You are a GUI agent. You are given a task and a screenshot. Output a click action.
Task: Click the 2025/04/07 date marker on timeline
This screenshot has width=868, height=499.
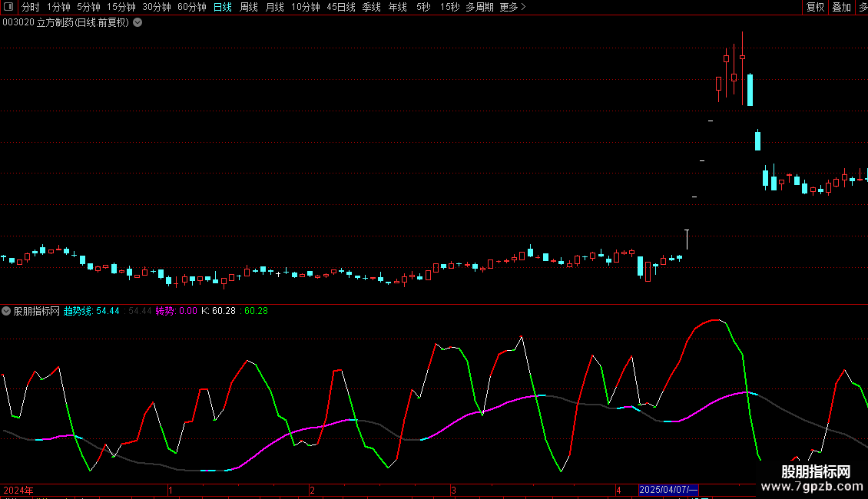pos(668,490)
